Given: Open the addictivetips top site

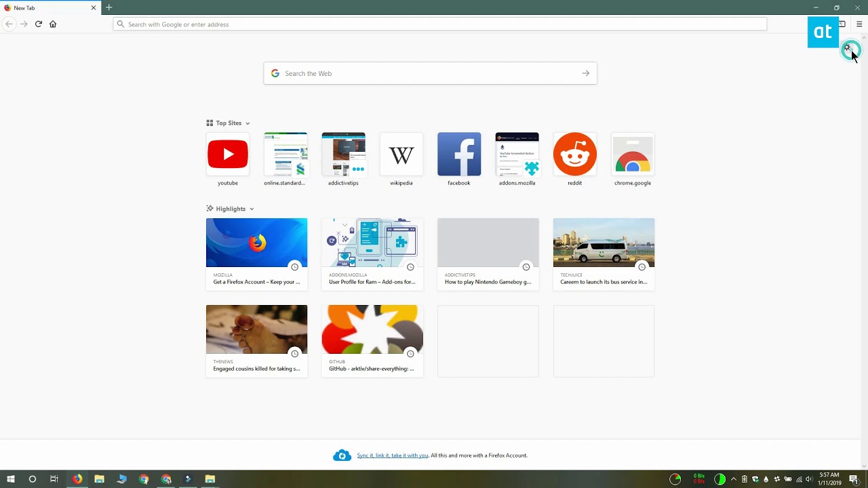Looking at the screenshot, I should (x=343, y=159).
